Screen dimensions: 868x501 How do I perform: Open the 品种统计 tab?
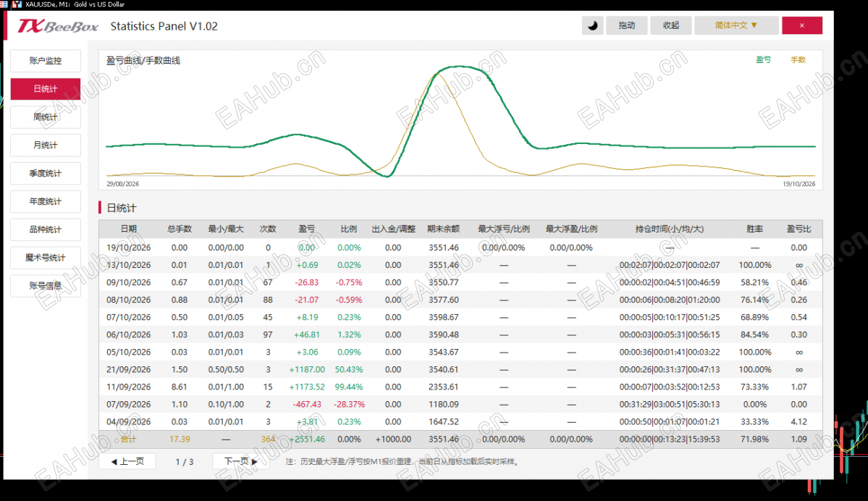click(46, 230)
